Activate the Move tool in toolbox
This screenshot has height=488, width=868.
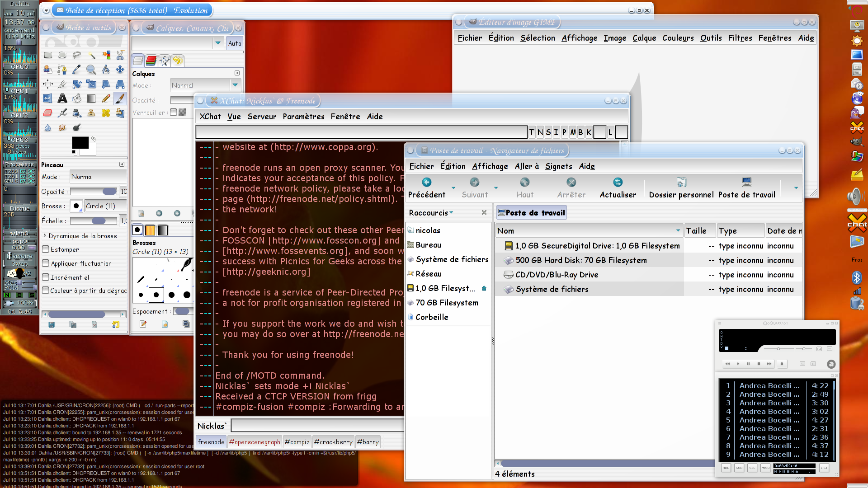pos(120,70)
